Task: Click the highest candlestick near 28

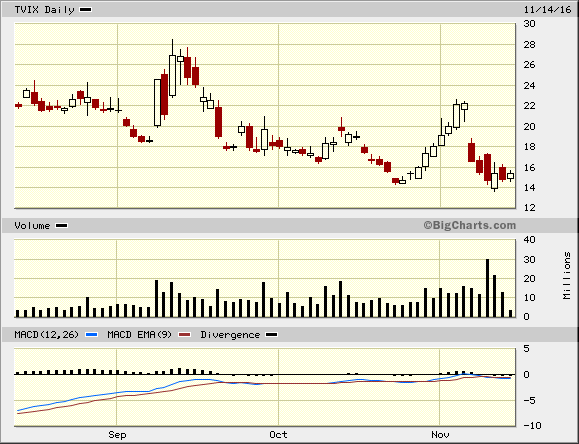Action: (172, 68)
